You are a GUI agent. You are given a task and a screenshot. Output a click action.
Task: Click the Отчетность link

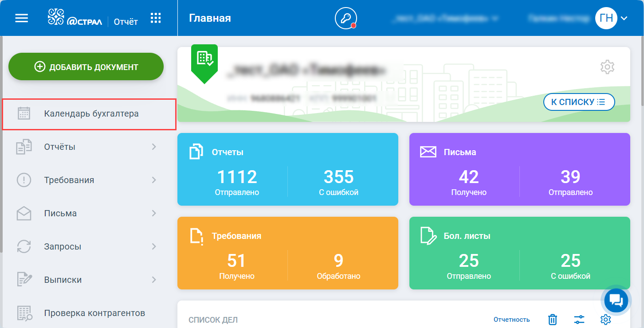(511, 320)
